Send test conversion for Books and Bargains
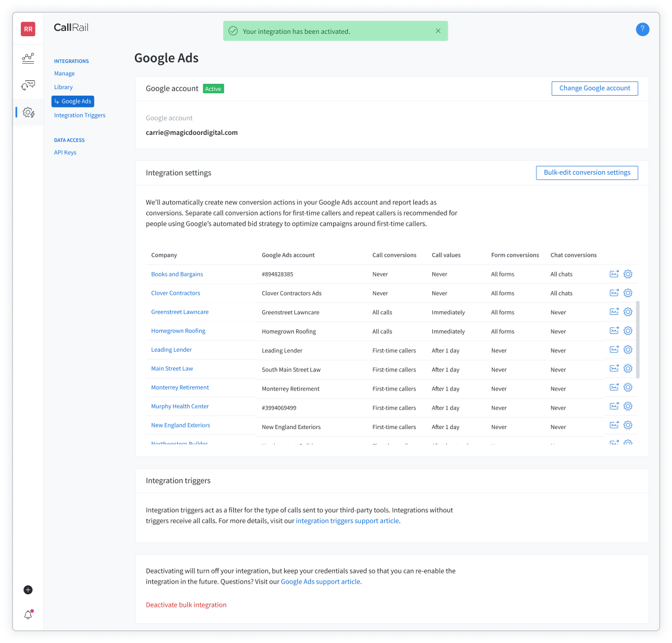 coord(614,274)
